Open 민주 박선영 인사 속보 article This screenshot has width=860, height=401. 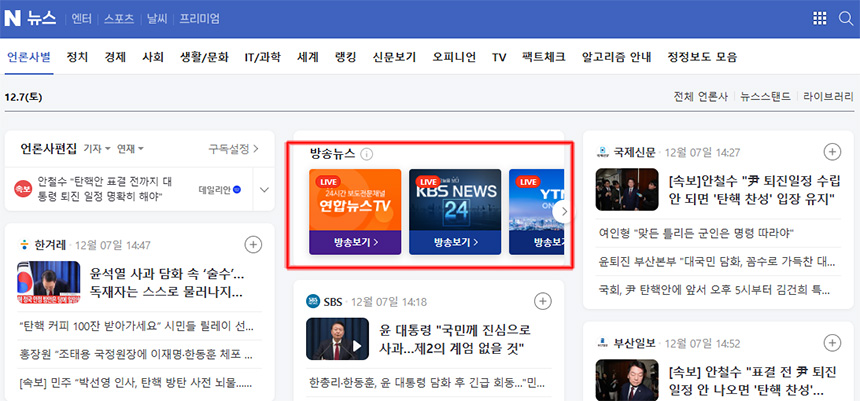click(135, 382)
